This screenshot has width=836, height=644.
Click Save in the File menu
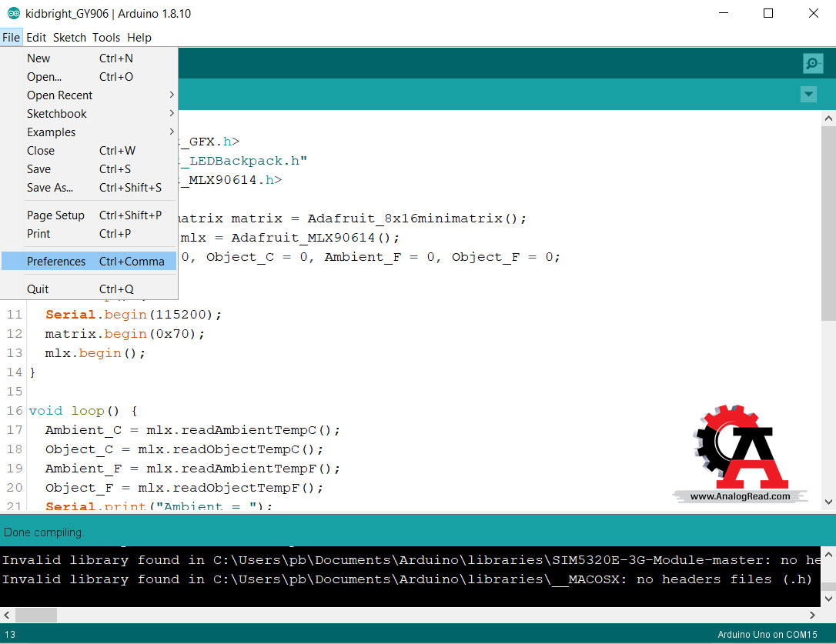pos(89,169)
